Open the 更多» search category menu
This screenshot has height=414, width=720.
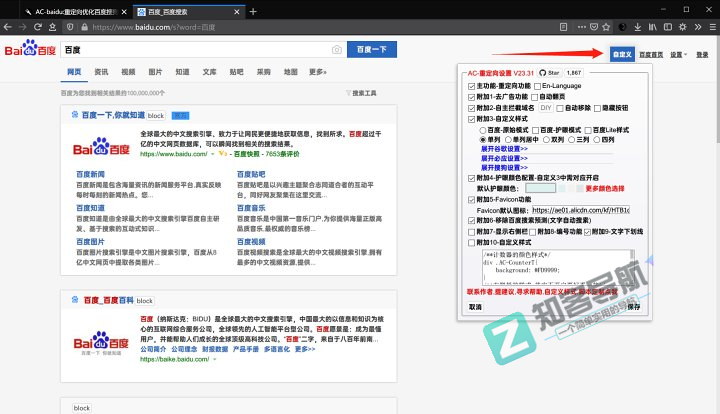[x=317, y=72]
